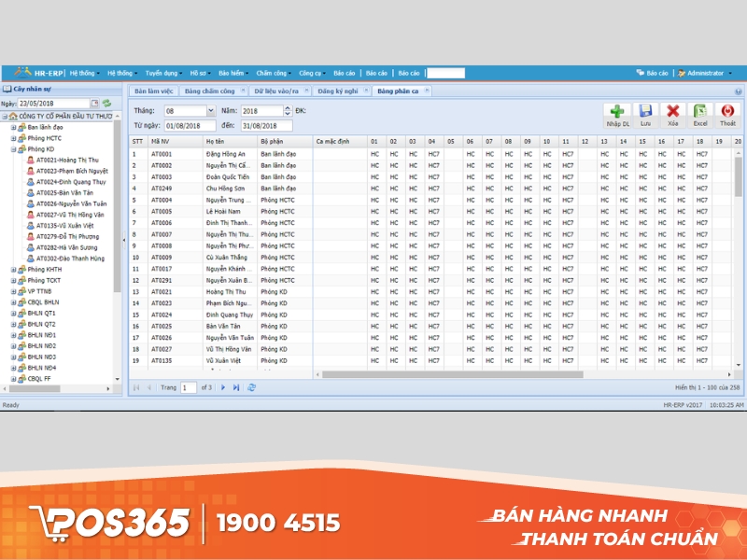The width and height of the screenshot is (747, 560).
Task: Open the Administrator user dropdown
Action: pyautogui.click(x=705, y=73)
